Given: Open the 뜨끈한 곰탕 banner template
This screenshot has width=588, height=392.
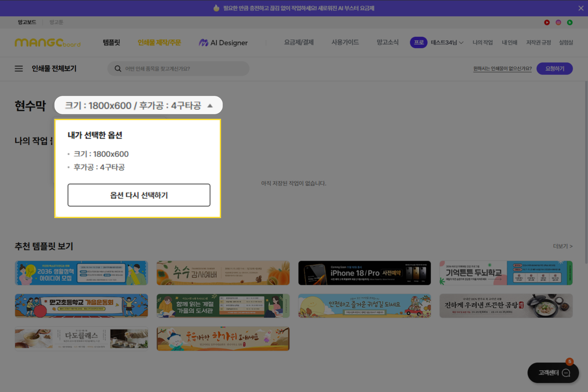Looking at the screenshot, I should (506, 306).
